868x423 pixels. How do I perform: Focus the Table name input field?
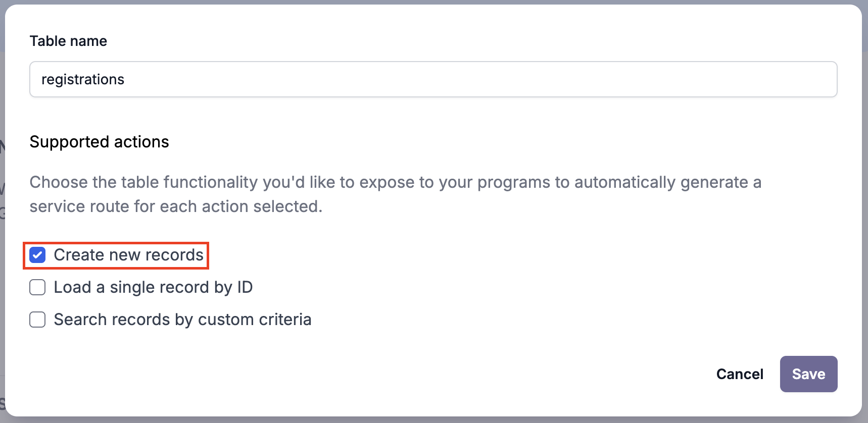[x=433, y=79]
